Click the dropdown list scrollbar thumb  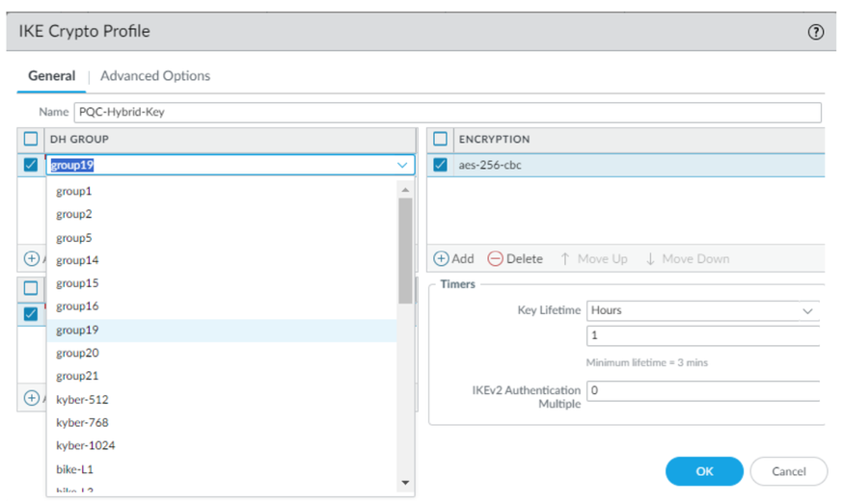(405, 251)
